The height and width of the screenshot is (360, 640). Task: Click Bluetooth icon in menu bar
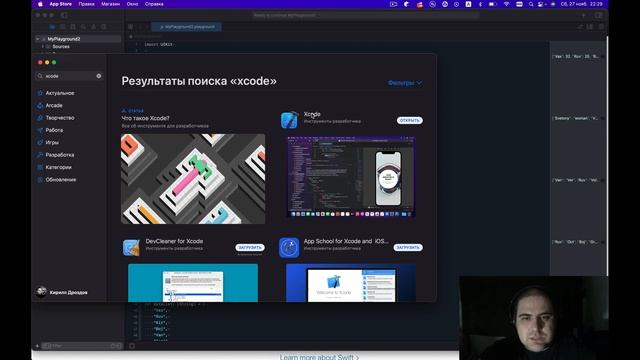pos(480,4)
